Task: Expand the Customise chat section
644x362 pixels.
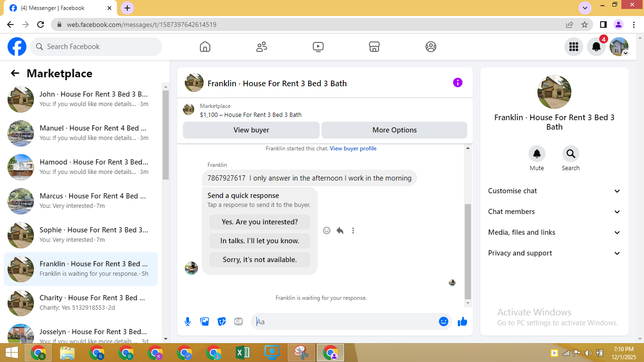Action: pyautogui.click(x=554, y=191)
